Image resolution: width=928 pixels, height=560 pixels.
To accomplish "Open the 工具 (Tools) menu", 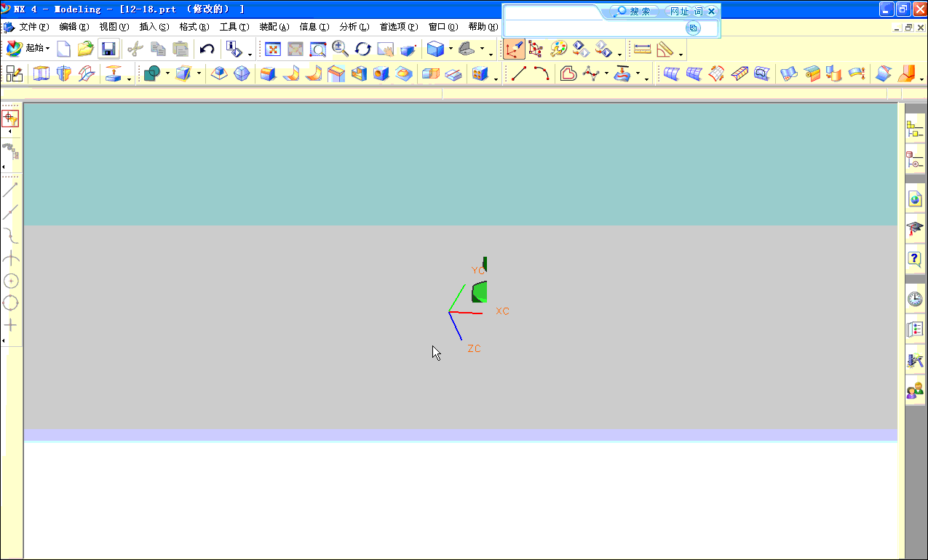I will pos(234,27).
